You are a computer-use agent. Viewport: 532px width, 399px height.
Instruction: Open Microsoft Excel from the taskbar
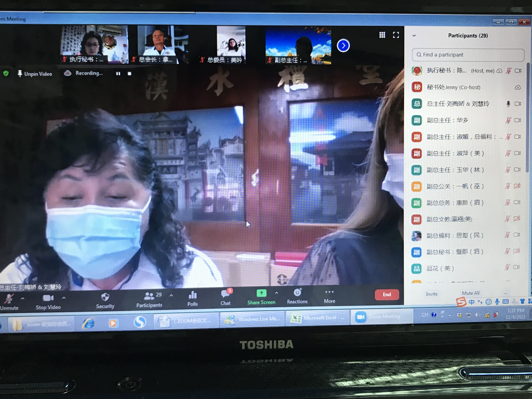317,318
